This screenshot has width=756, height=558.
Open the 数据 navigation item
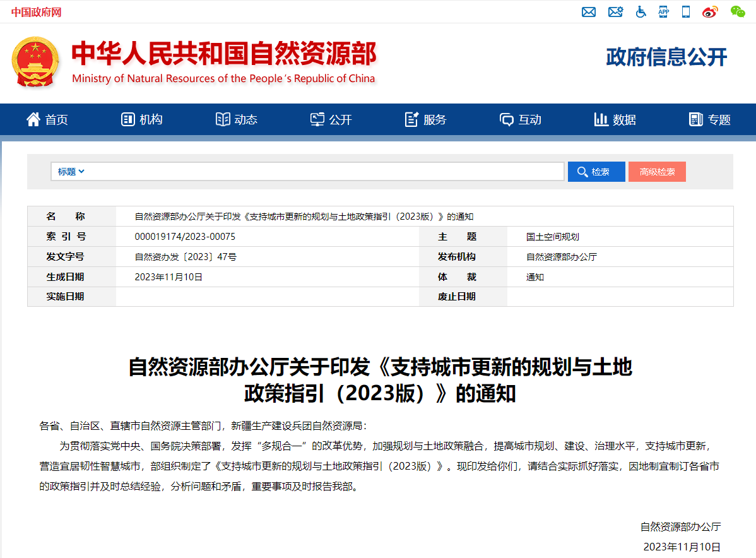tap(615, 119)
